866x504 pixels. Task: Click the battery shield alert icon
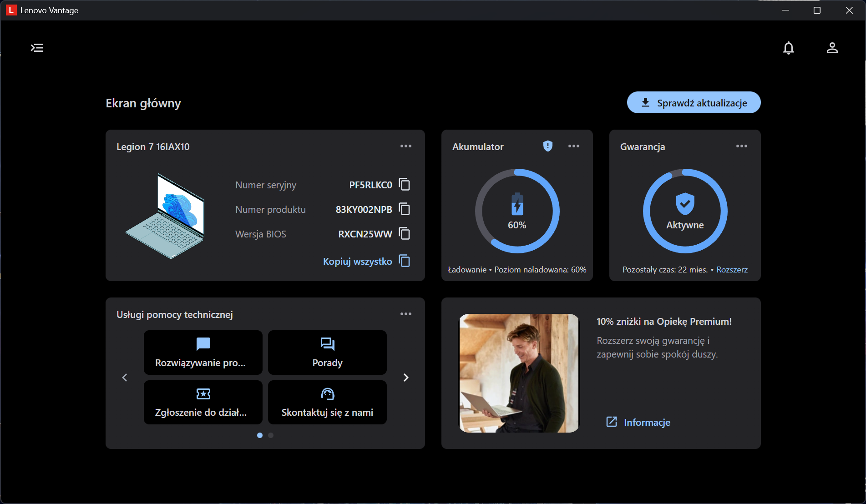click(547, 146)
